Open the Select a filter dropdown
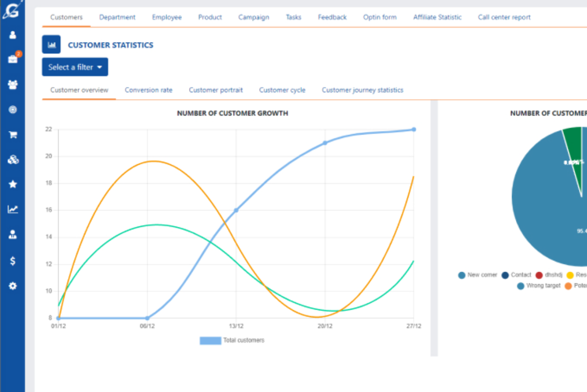587x392 pixels. point(75,67)
